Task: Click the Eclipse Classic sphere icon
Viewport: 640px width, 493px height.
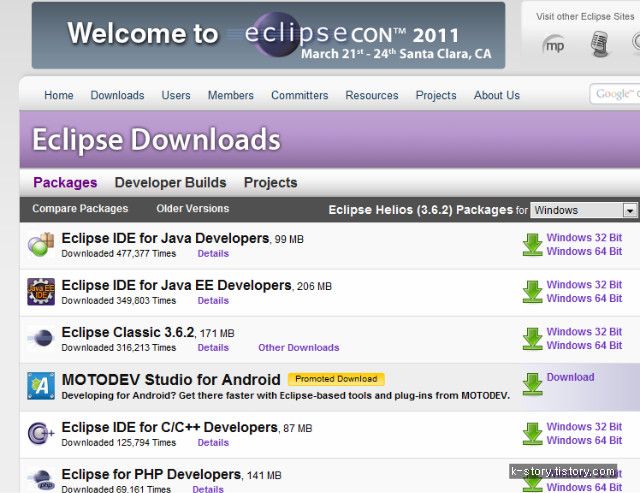Action: click(41, 338)
